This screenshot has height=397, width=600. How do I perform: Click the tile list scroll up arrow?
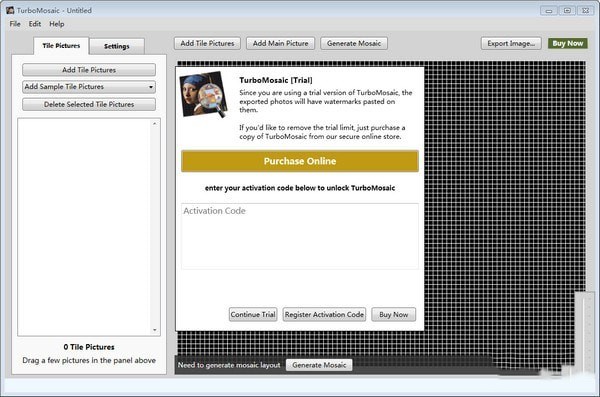point(155,123)
